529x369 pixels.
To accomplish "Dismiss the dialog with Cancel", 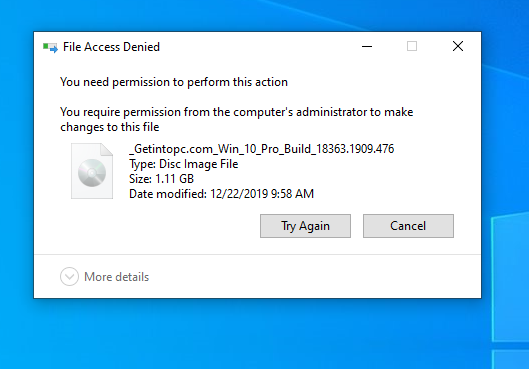I will [x=408, y=226].
